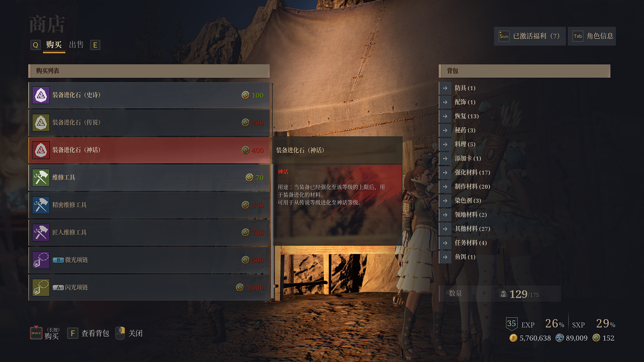Screen dimensions: 644x362
Task: Select the purple 装备进化石（史诗）icon
Action: (41, 95)
